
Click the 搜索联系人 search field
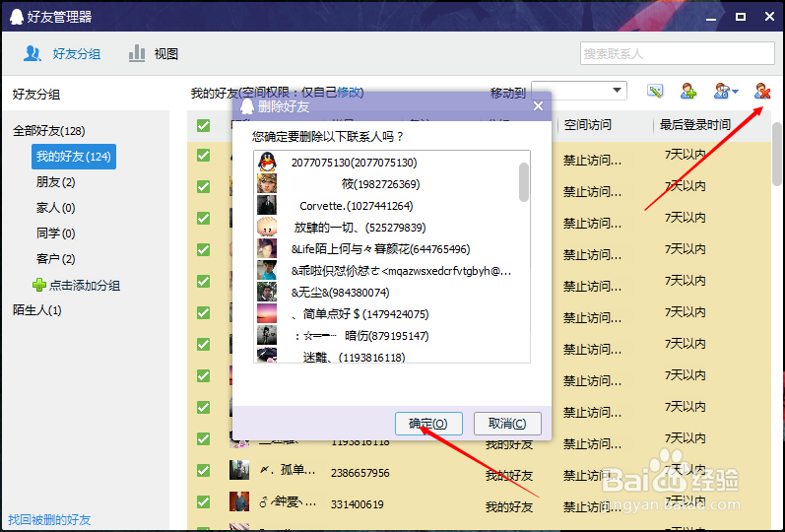tap(678, 53)
